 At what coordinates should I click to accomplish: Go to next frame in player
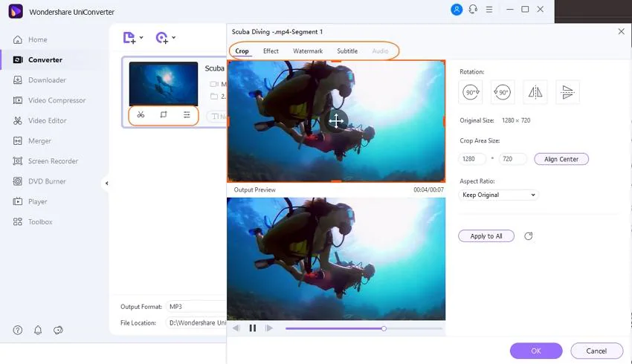pyautogui.click(x=269, y=328)
